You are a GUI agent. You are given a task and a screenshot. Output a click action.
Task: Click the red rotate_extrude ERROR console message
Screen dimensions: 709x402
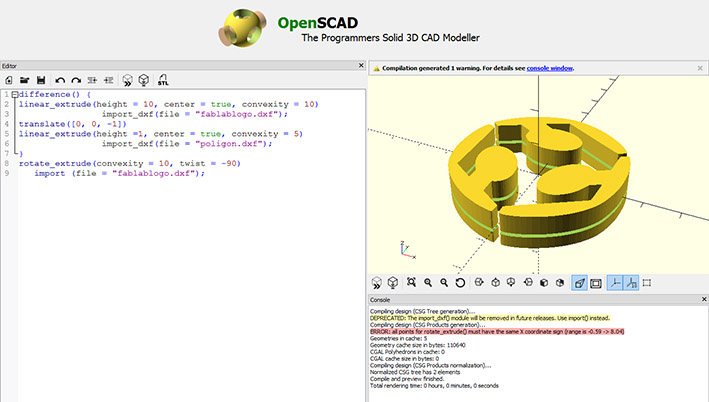pyautogui.click(x=497, y=331)
